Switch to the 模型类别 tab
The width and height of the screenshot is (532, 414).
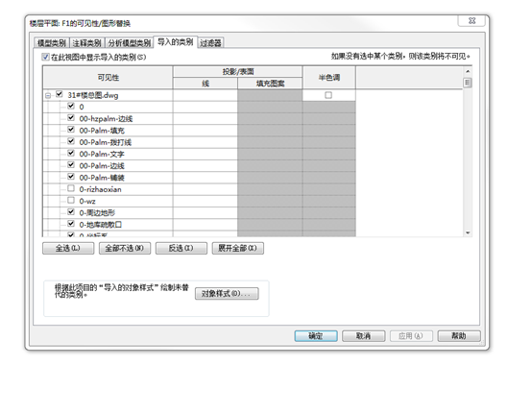(x=52, y=43)
